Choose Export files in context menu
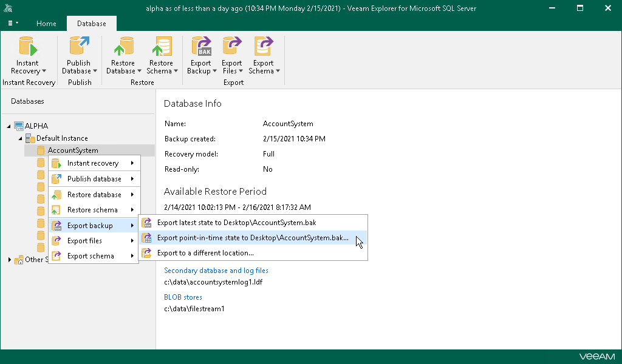622x364 pixels. pos(94,241)
